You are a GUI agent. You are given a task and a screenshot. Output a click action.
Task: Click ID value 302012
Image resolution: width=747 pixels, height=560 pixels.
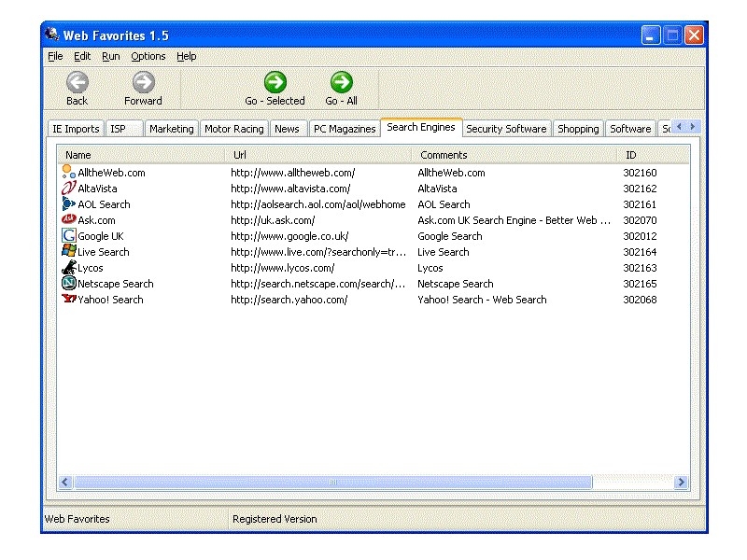pyautogui.click(x=640, y=236)
